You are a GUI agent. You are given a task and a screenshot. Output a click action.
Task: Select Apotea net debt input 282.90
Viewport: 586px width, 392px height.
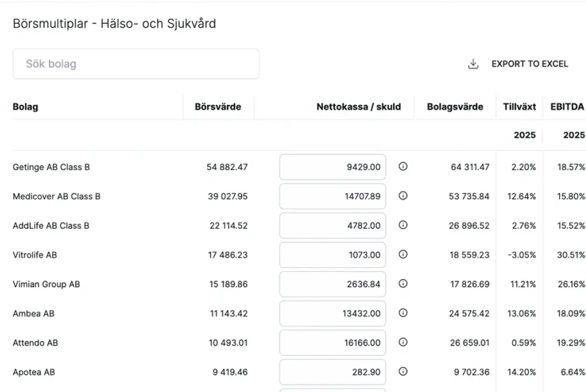coord(333,372)
